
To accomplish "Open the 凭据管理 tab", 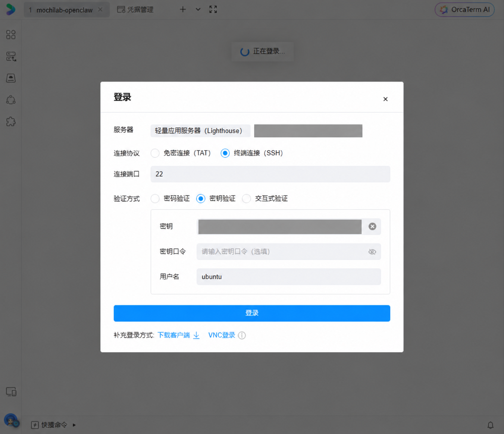I will pyautogui.click(x=135, y=10).
